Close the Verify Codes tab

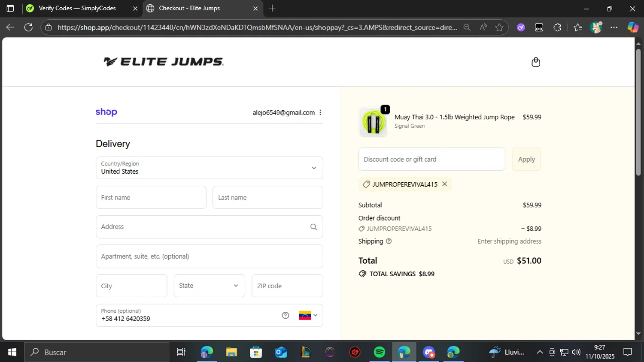135,8
